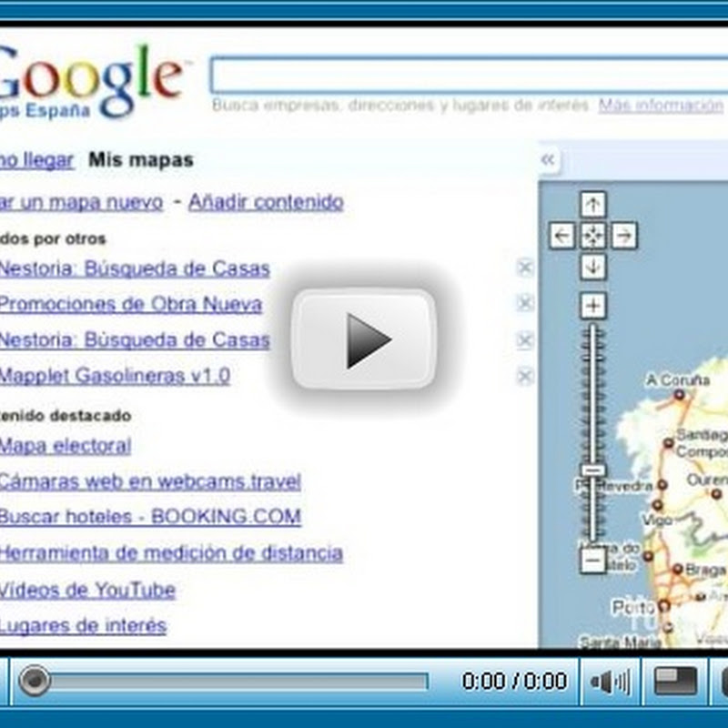This screenshot has width=728, height=728.
Task: Click the Porto city marker on map
Action: pyautogui.click(x=664, y=605)
